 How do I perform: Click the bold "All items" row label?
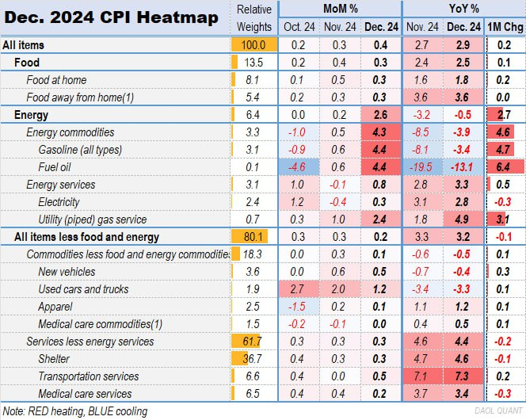(24, 44)
